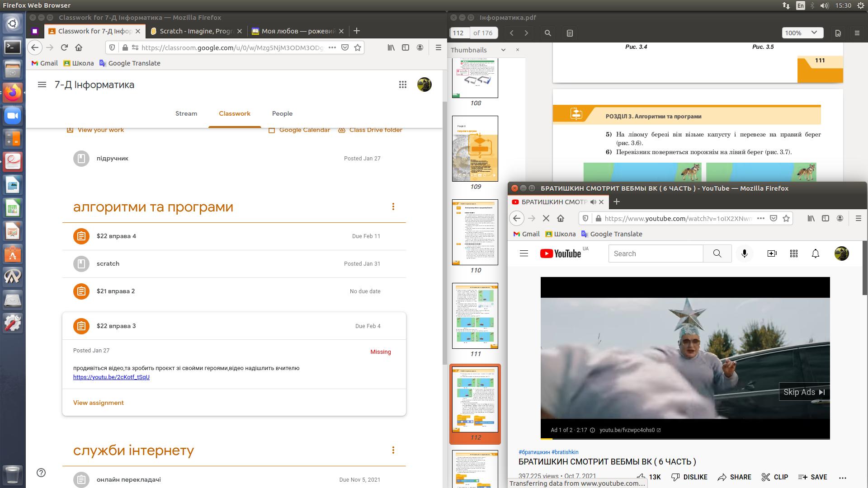Click the View assignment link

[x=98, y=403]
